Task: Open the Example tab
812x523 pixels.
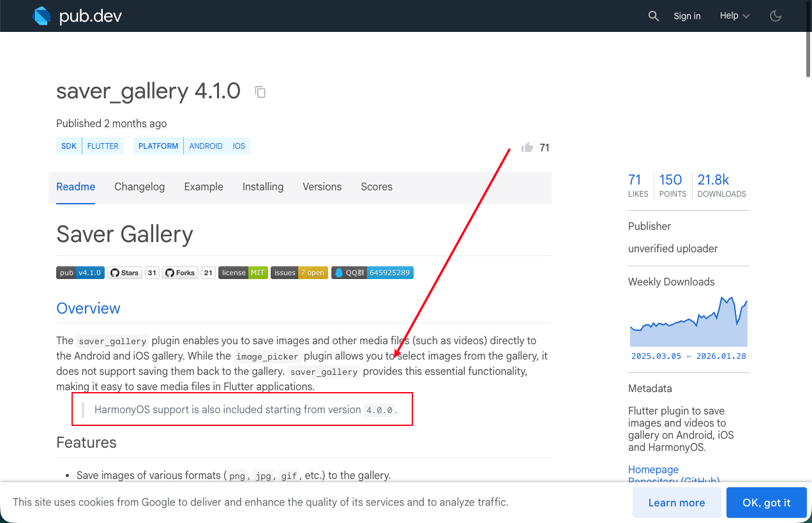Action: pyautogui.click(x=204, y=187)
